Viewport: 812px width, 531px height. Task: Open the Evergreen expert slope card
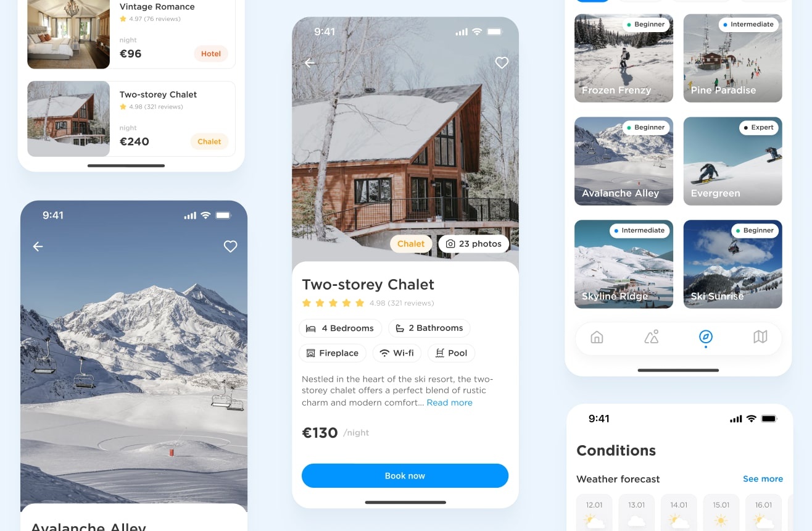[x=732, y=161]
